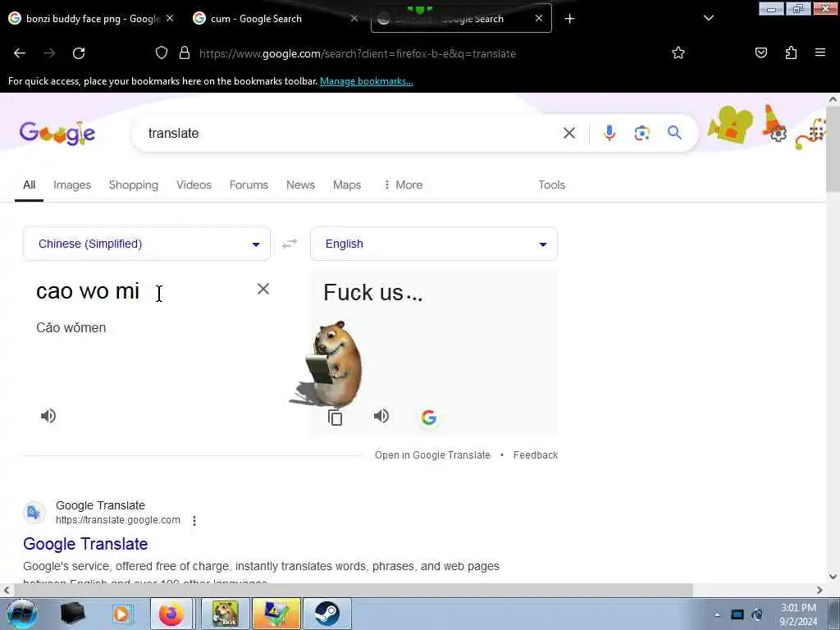This screenshot has width=840, height=630.
Task: Close the bonzi buddy face png tab
Action: [170, 18]
